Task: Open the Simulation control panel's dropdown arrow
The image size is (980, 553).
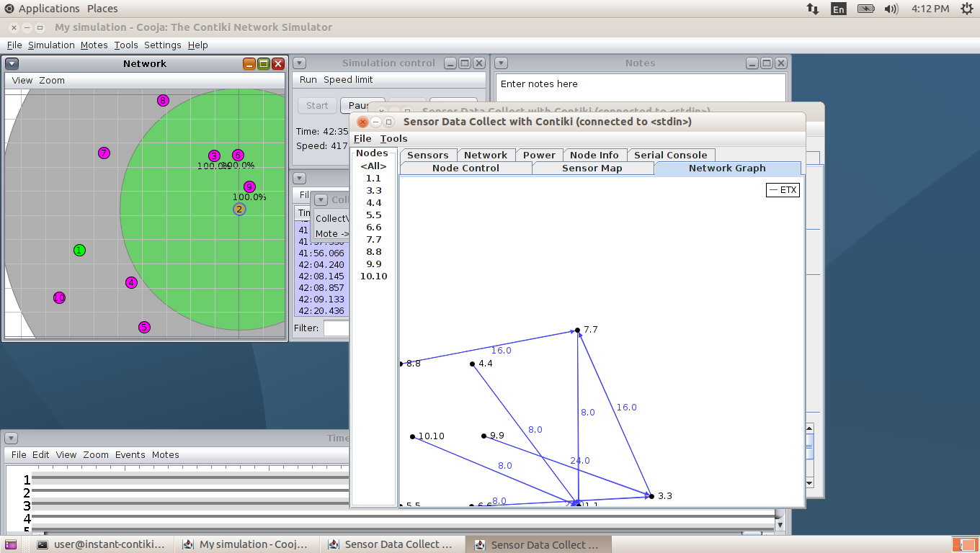Action: click(300, 63)
